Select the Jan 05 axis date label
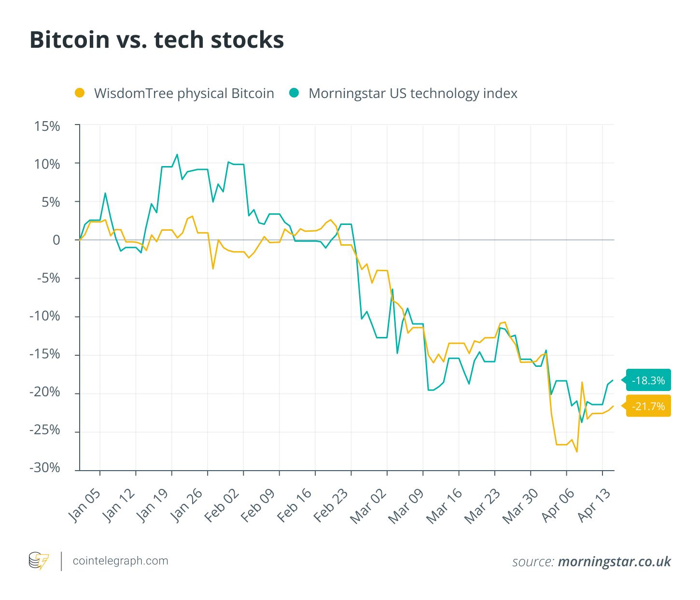 pos(85,505)
